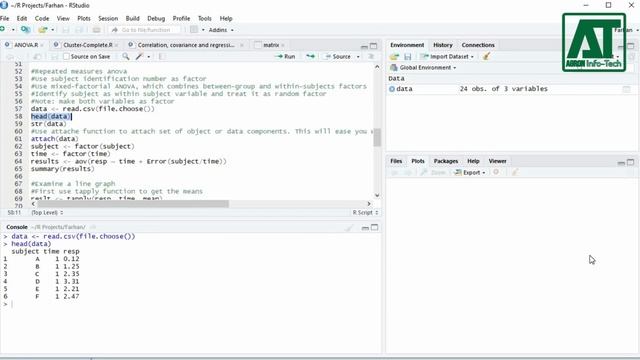Switch to the Environment tab
The image size is (640, 360).
[x=407, y=45]
